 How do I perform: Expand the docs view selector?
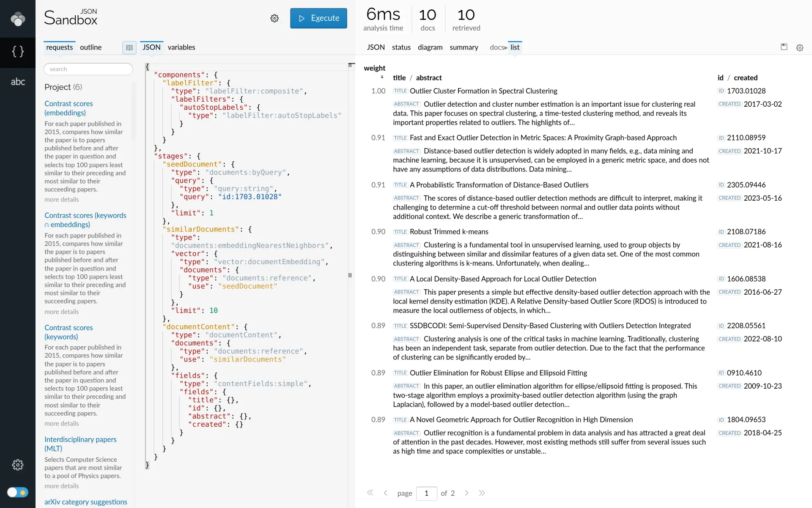[x=498, y=47]
